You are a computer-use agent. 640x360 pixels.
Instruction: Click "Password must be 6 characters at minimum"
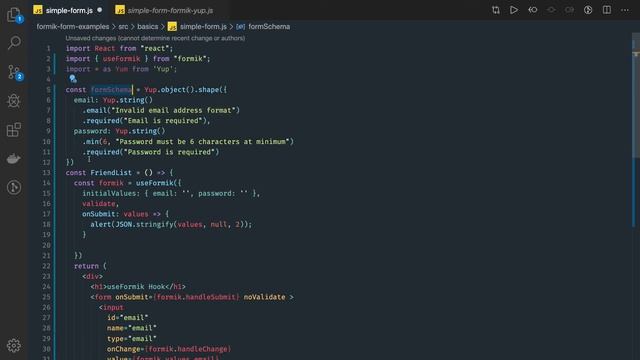202,142
